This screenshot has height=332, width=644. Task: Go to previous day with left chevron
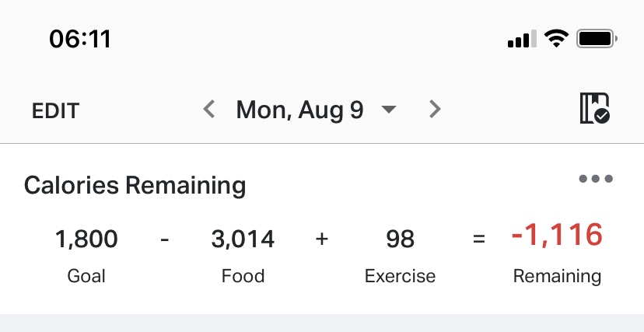208,110
